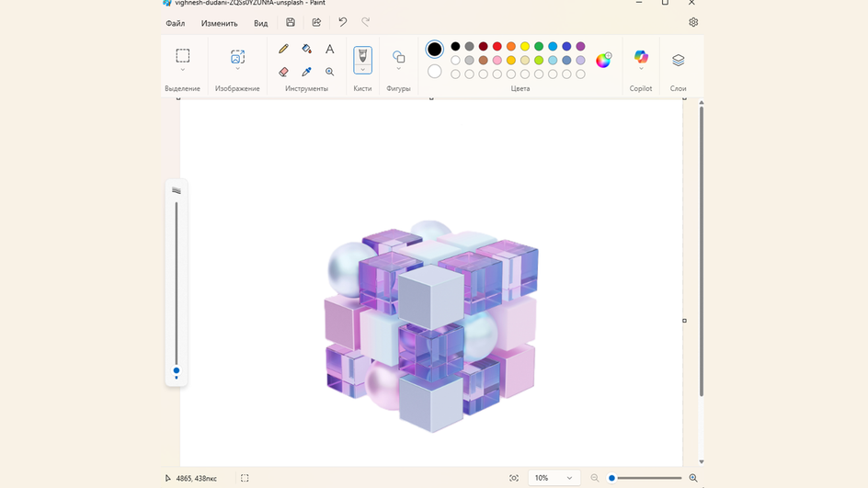Click the canvas right-edge resize handle
The width and height of the screenshot is (868, 488).
coord(684,321)
